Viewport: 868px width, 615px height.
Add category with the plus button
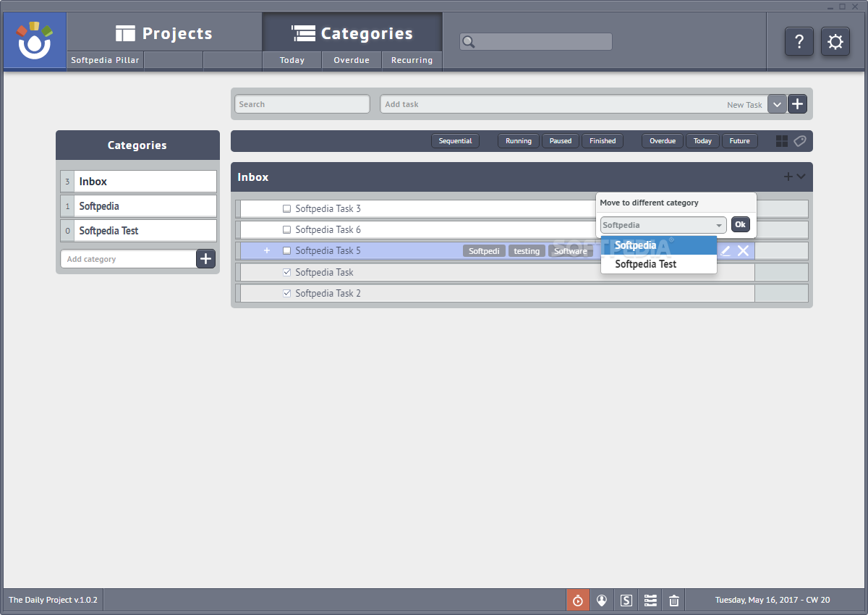pos(206,259)
